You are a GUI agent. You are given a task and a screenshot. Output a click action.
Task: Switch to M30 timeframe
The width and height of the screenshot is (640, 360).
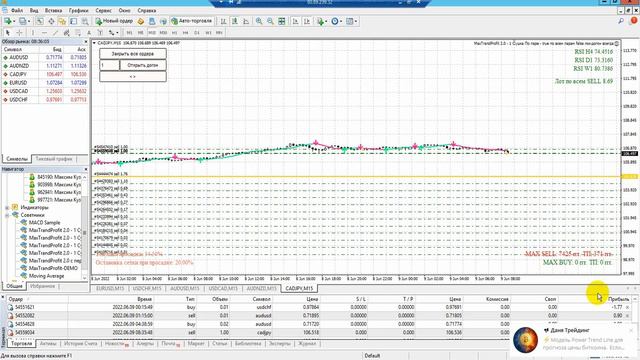(163, 33)
